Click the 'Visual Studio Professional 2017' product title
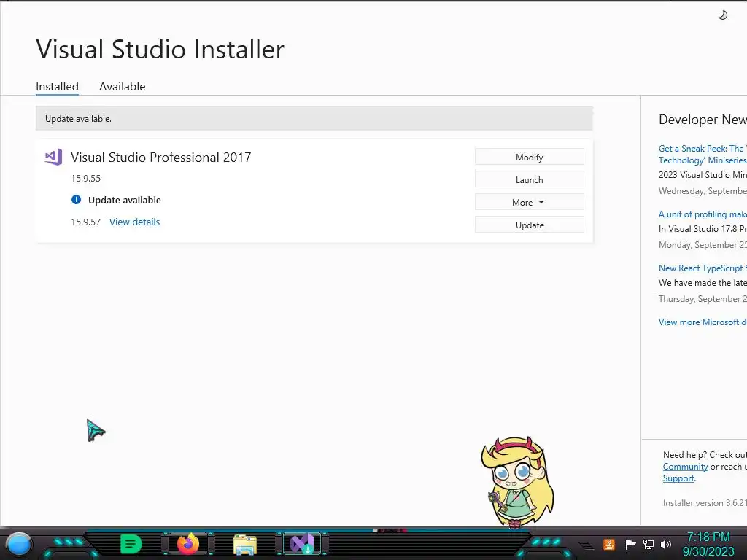747x560 pixels. (161, 157)
